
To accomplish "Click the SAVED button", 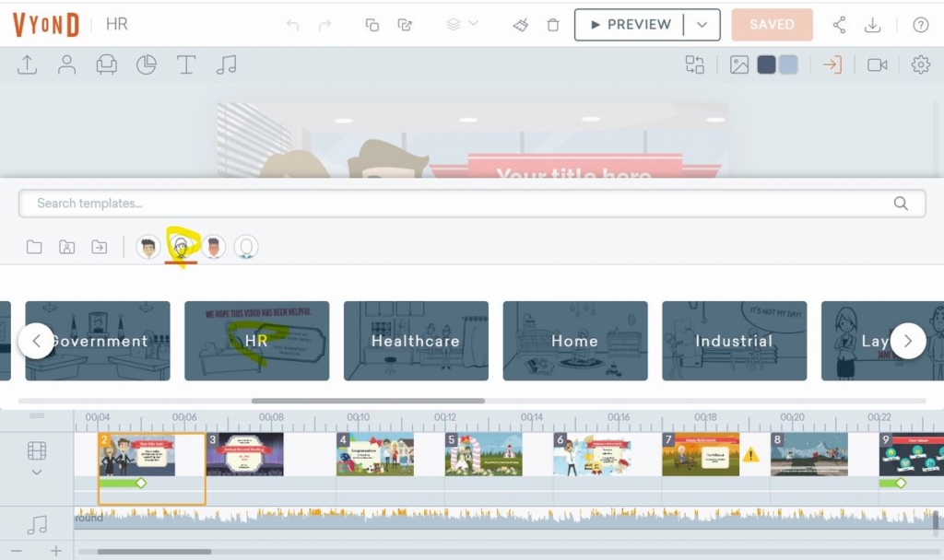I will tap(772, 25).
